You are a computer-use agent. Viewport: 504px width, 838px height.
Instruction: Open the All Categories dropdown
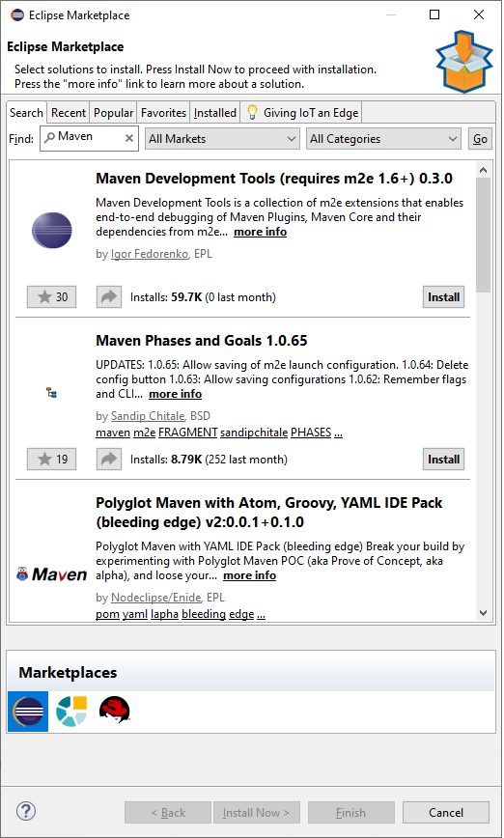pos(383,139)
